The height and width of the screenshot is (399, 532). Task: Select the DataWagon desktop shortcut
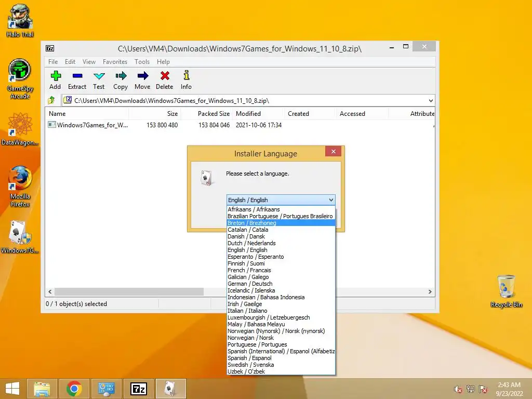click(x=20, y=129)
